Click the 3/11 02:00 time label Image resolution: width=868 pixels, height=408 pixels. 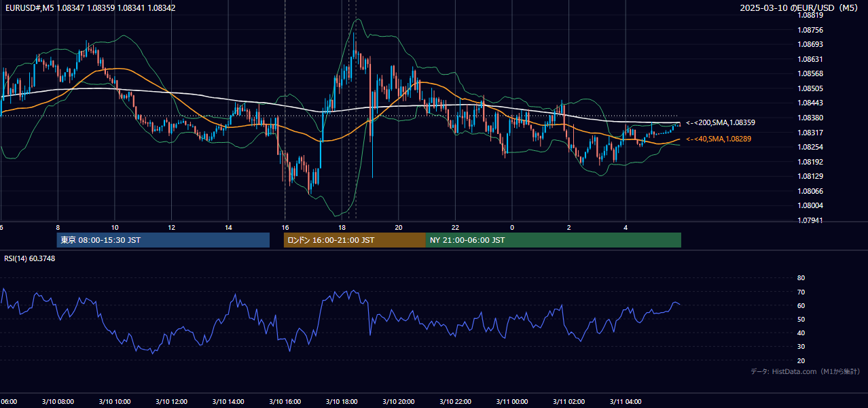pos(569,402)
